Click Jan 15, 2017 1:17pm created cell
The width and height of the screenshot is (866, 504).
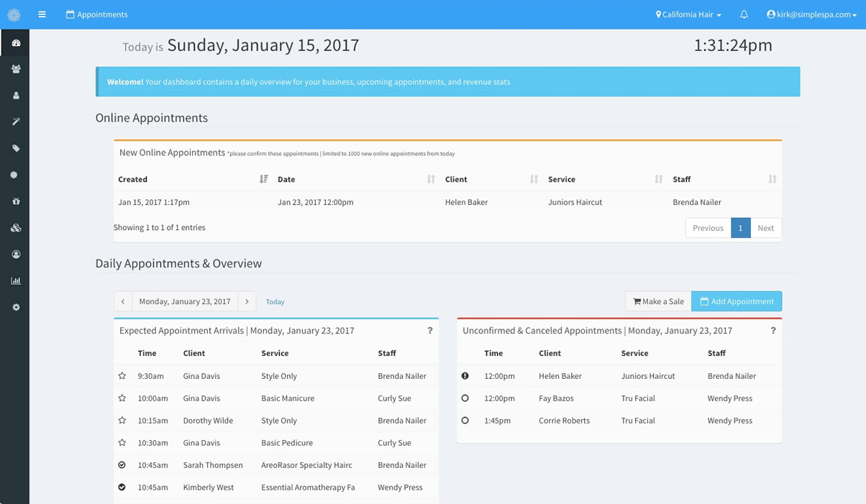click(154, 202)
